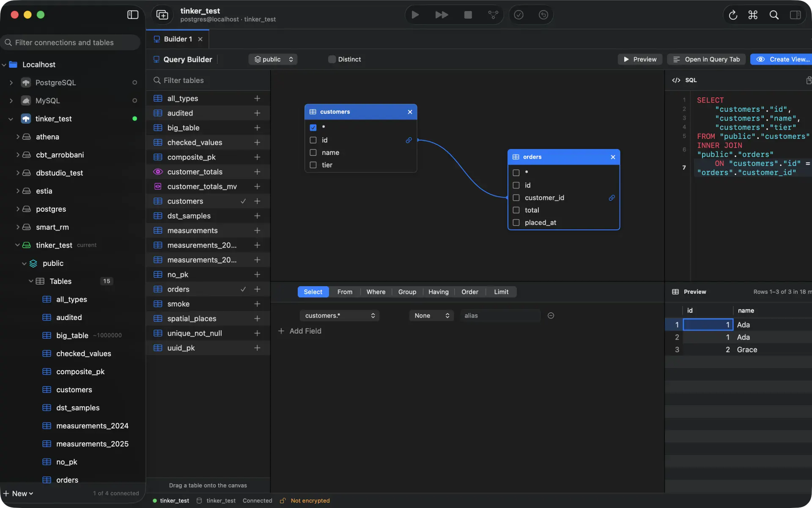The image size is (812, 508).
Task: Switch to the Order tab
Action: 470,292
